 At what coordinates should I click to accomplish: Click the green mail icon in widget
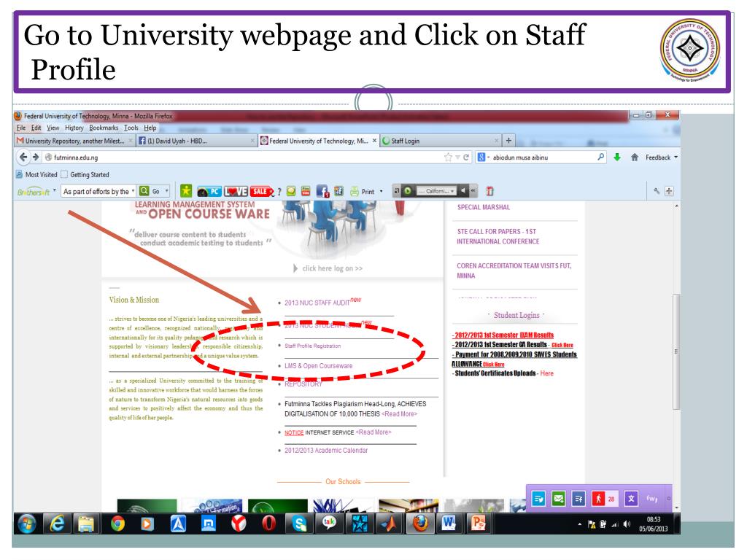(558, 499)
